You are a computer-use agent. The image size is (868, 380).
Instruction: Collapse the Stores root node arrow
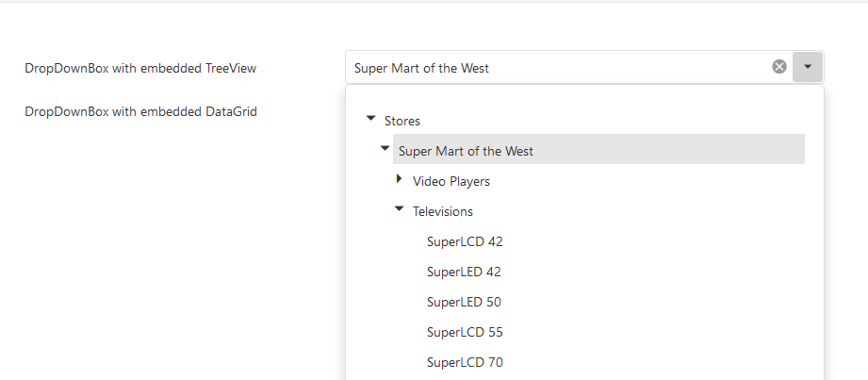[x=370, y=119]
